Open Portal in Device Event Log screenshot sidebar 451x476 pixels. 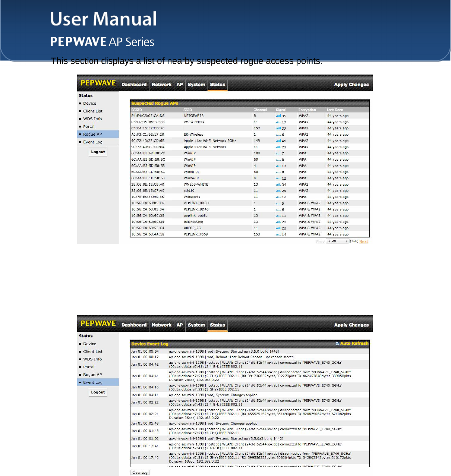point(89,367)
